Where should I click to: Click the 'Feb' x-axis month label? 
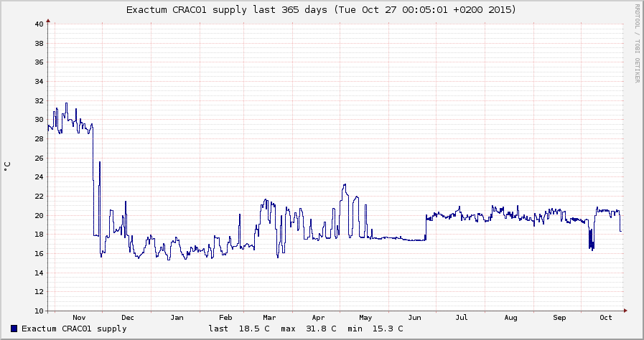click(x=225, y=318)
